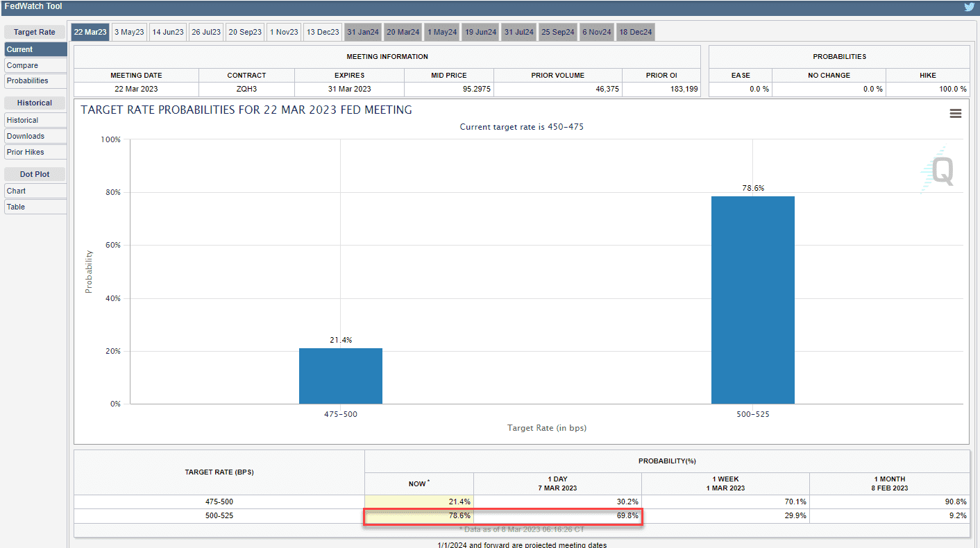This screenshot has width=980, height=548.
Task: Open the Dot Plot Chart item
Action: tap(35, 191)
